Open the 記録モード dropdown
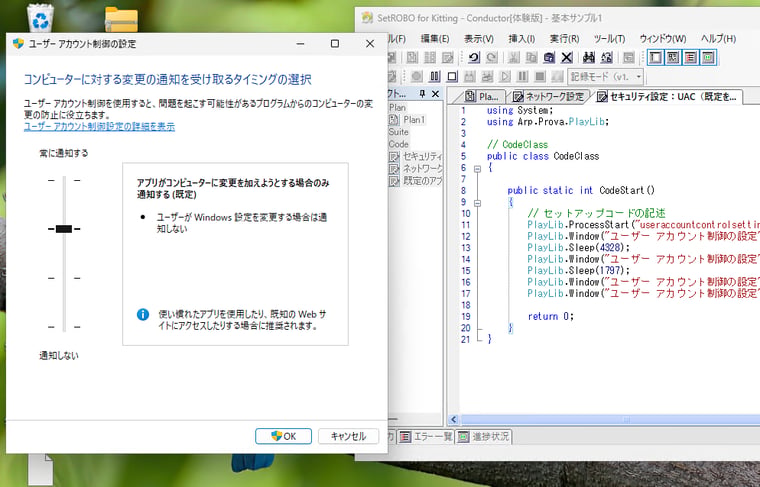This screenshot has width=760, height=487. 605,77
